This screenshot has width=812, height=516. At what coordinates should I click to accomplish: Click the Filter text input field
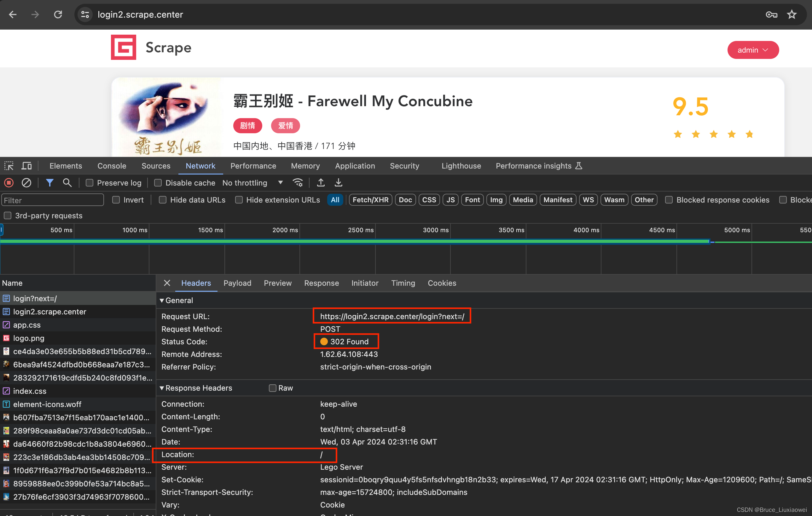(x=52, y=200)
